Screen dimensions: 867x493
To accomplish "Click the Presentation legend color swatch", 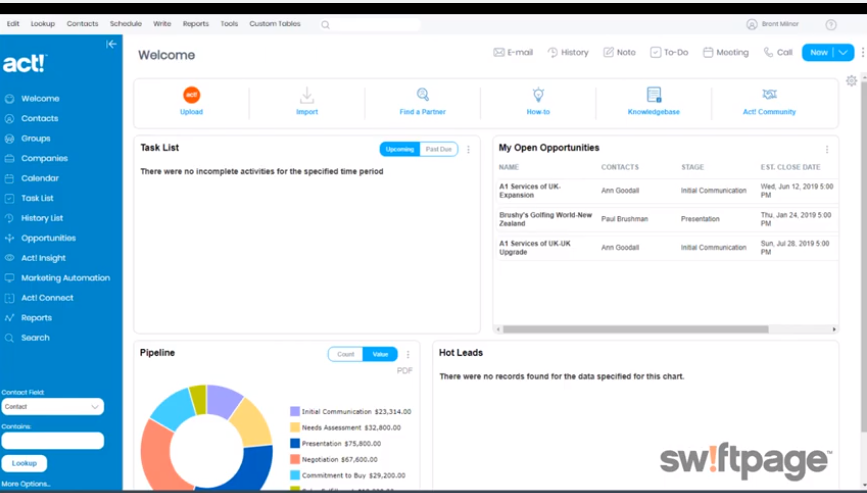I will tap(295, 443).
